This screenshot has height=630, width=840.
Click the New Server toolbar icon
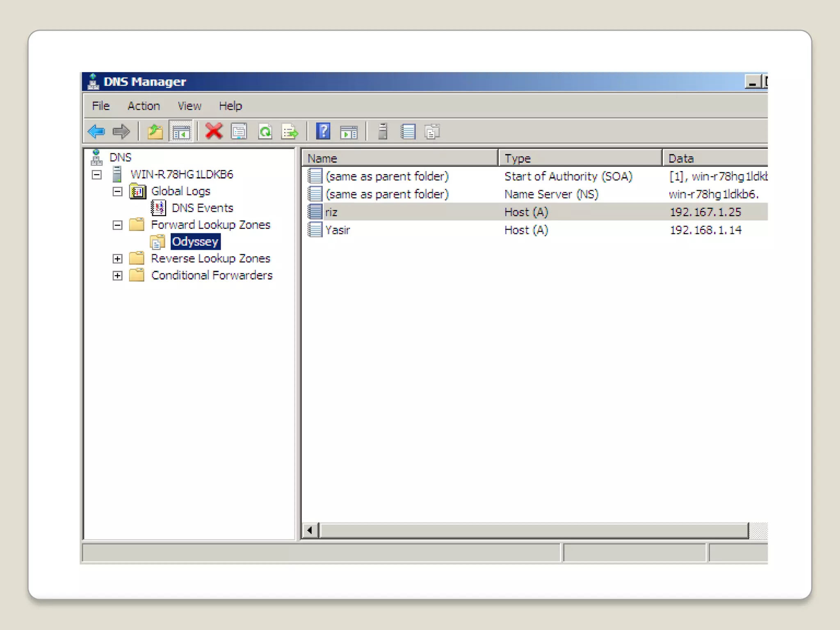point(383,132)
